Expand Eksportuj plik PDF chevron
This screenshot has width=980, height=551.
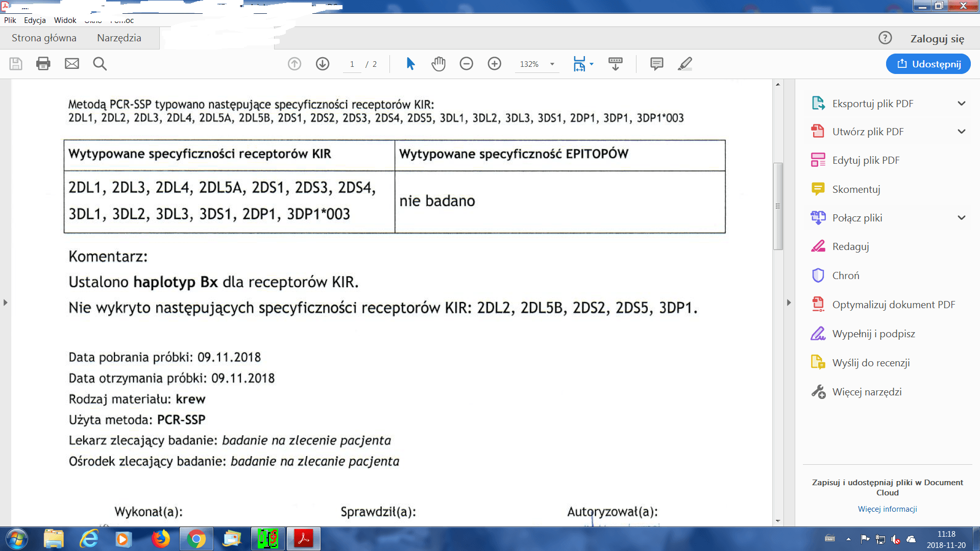coord(962,104)
